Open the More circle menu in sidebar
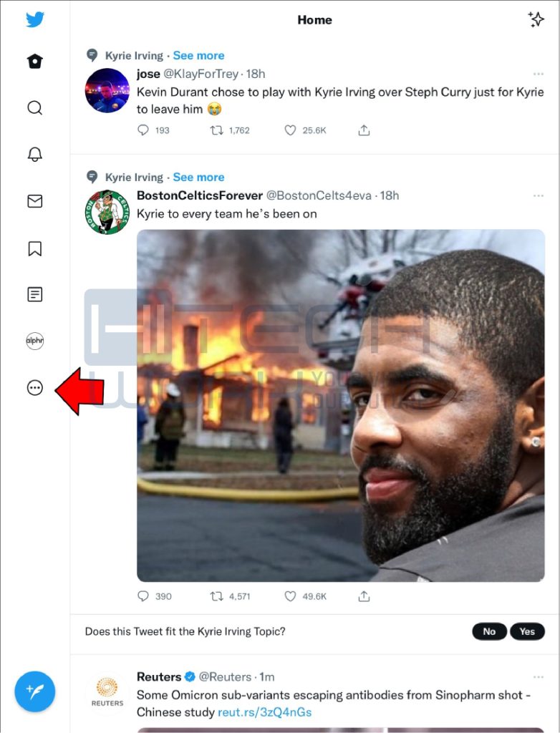This screenshot has width=560, height=733. click(x=34, y=387)
